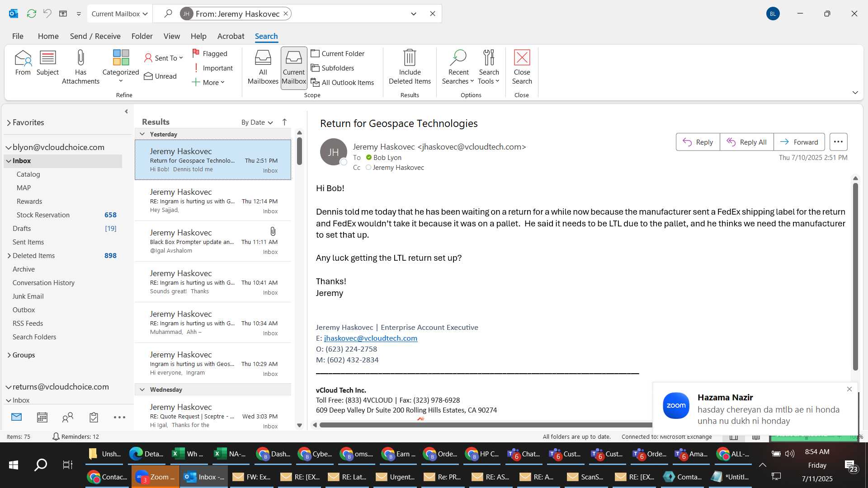Forward the Geospace return email
Screen dimensions: 868x488
[x=799, y=142]
